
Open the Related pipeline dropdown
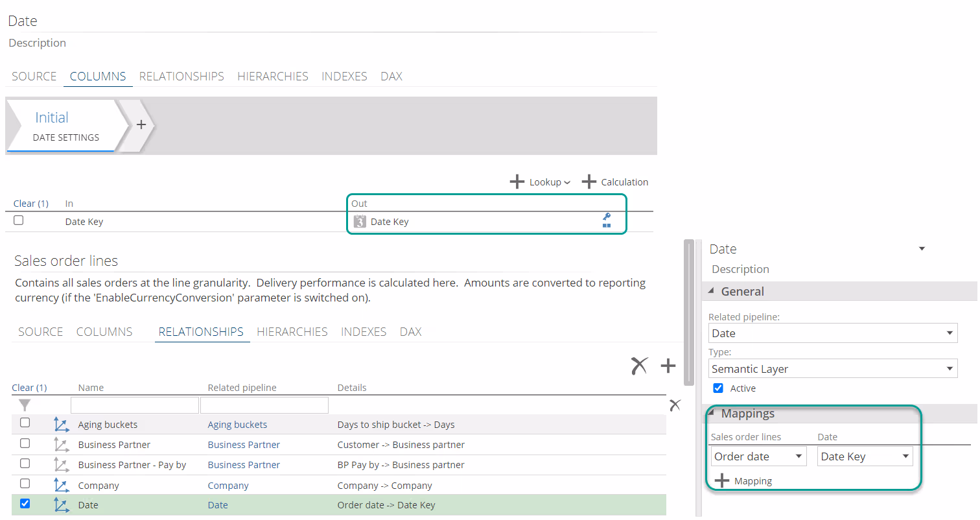[833, 333]
